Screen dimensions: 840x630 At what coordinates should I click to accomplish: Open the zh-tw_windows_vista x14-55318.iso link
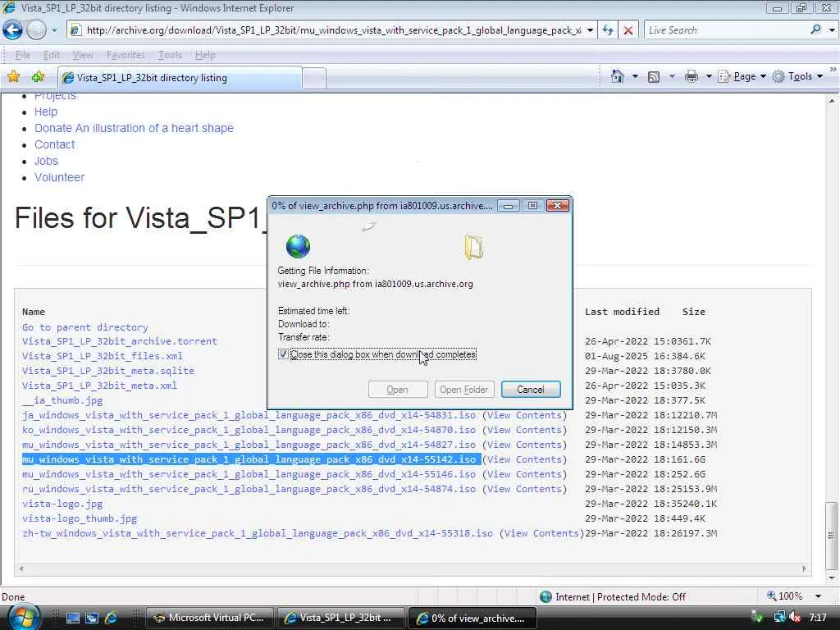(258, 533)
